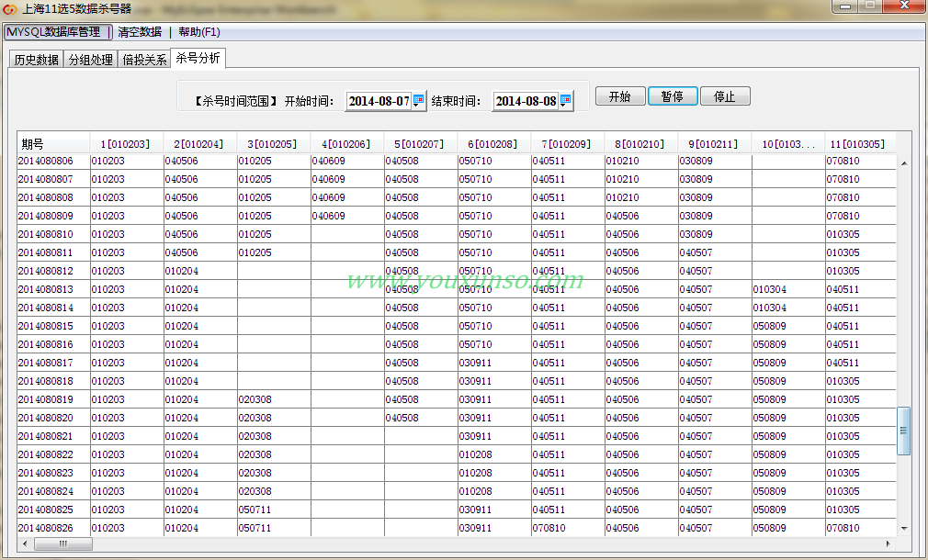Click column header 1[010203]
Image resolution: width=928 pixels, height=560 pixels.
(x=127, y=144)
